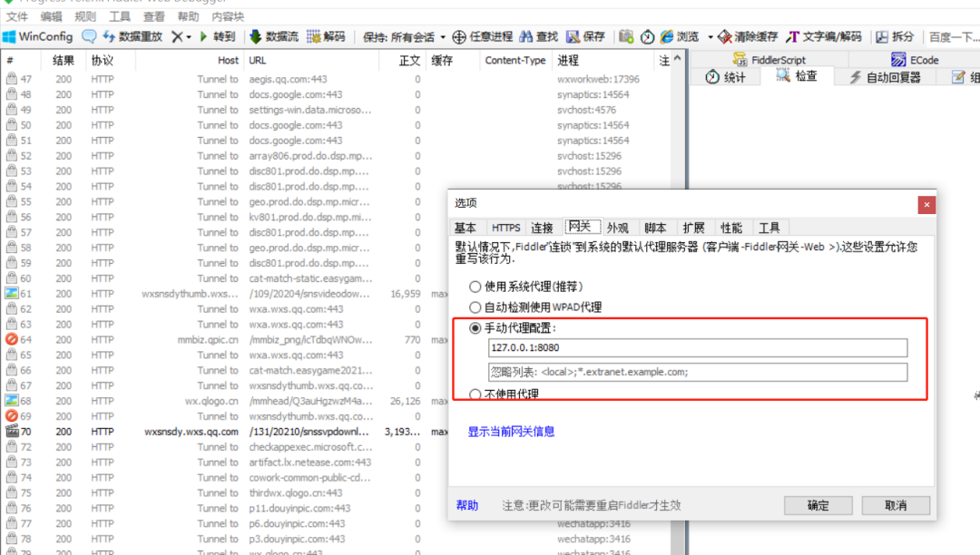Open the 扩展 options tab
Image resolution: width=980 pixels, height=555 pixels.
(x=693, y=228)
